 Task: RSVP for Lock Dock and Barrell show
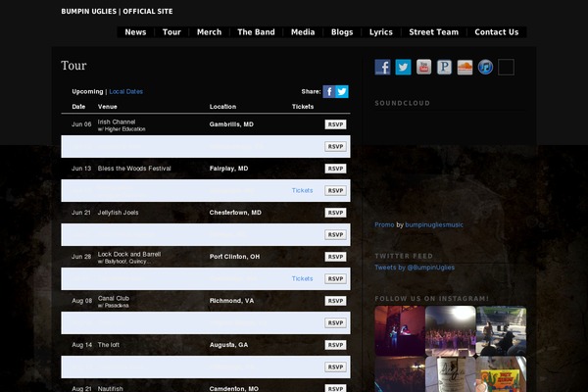(x=335, y=257)
